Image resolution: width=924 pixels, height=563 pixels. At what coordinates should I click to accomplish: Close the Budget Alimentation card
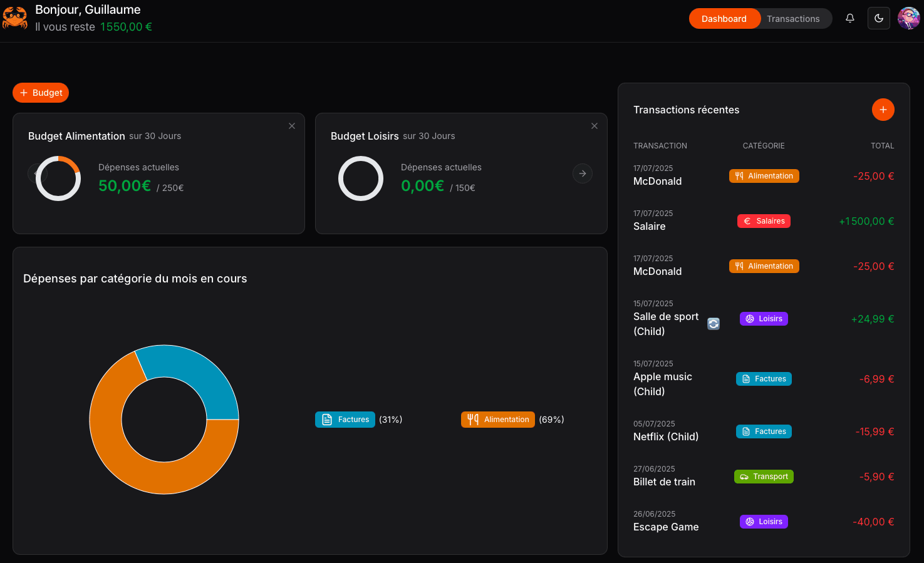(292, 126)
